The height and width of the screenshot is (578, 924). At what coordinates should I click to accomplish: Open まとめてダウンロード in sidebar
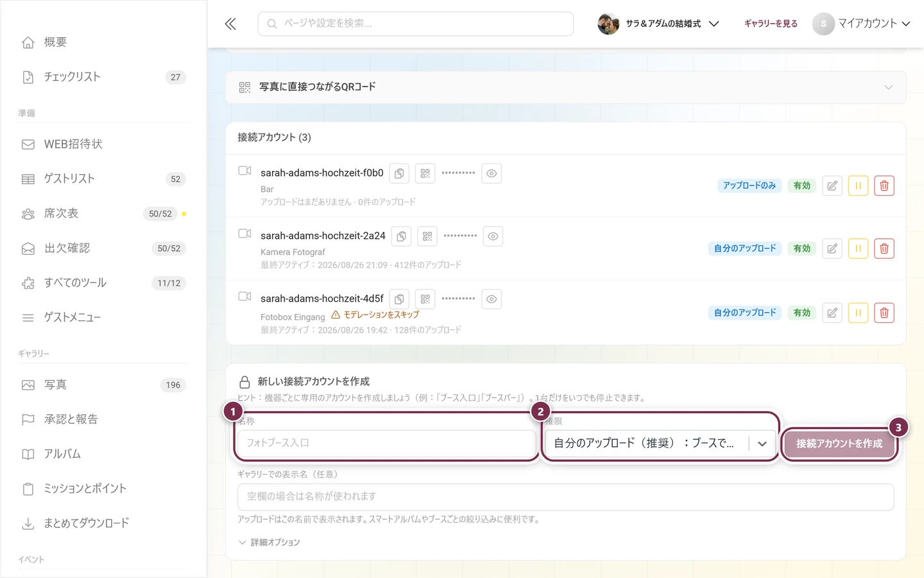[104, 523]
